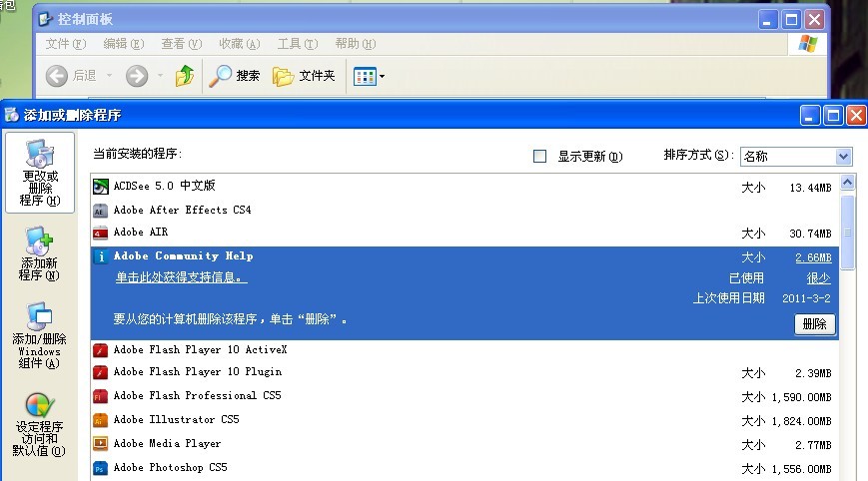Click the 删除 button for Adobe Community Help
Image resolution: width=868 pixels, height=481 pixels.
point(815,324)
